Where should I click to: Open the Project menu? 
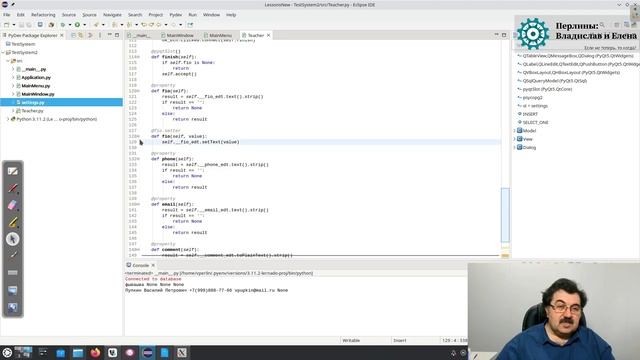(156, 15)
